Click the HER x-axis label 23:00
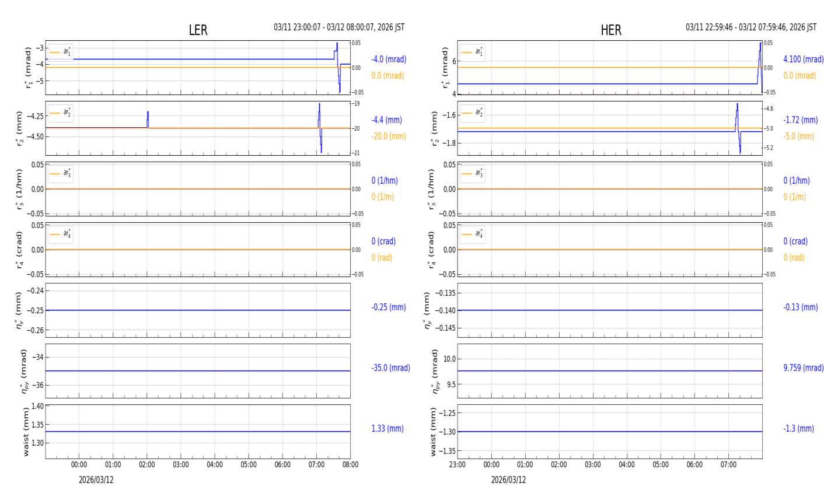This screenshot has width=824, height=504. 458,465
